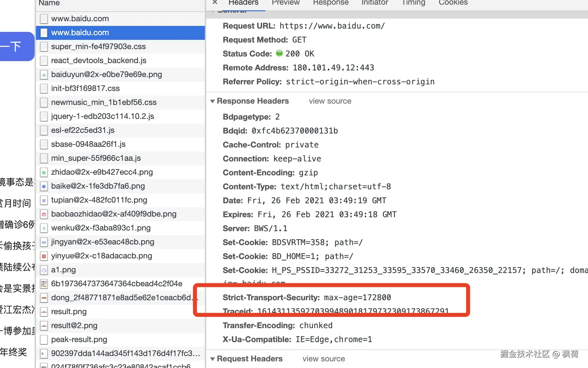Select the sbase-0948aa26f1.js request

coord(120,144)
